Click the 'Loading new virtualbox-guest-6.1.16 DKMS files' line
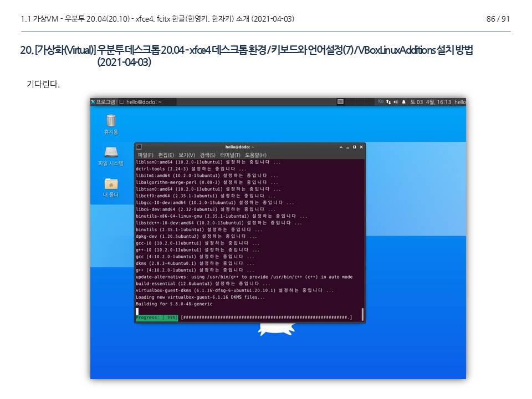This screenshot has width=532, height=399. 200,297
